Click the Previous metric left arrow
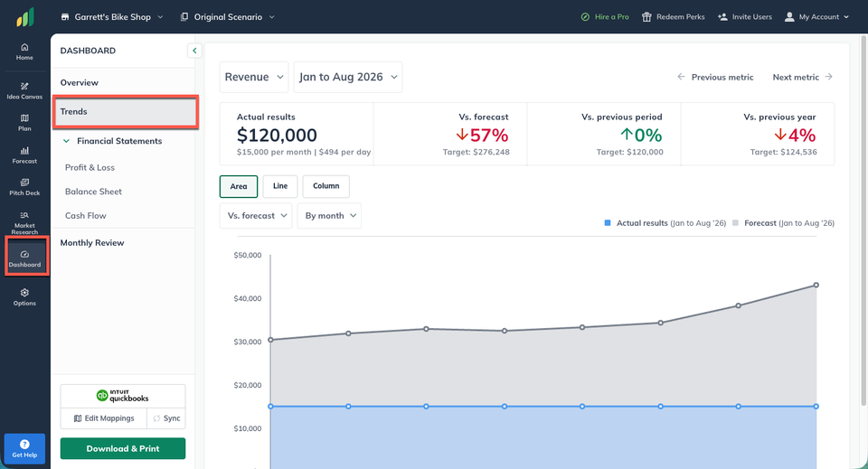 (681, 77)
